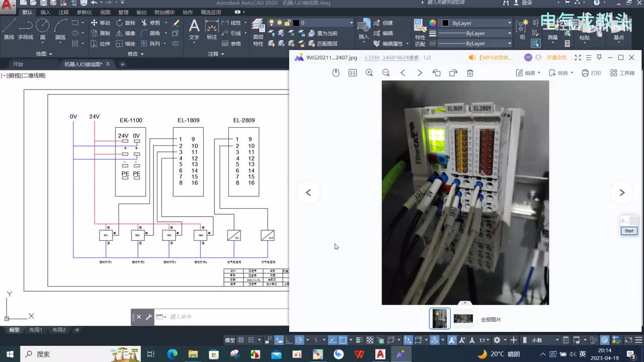644x362 pixels.
Task: Click the Erase tool icon in Modify panel
Action: 176,23
